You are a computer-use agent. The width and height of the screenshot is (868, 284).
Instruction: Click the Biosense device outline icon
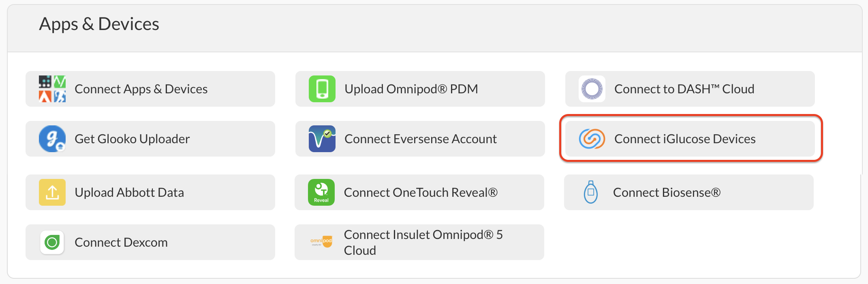[591, 192]
